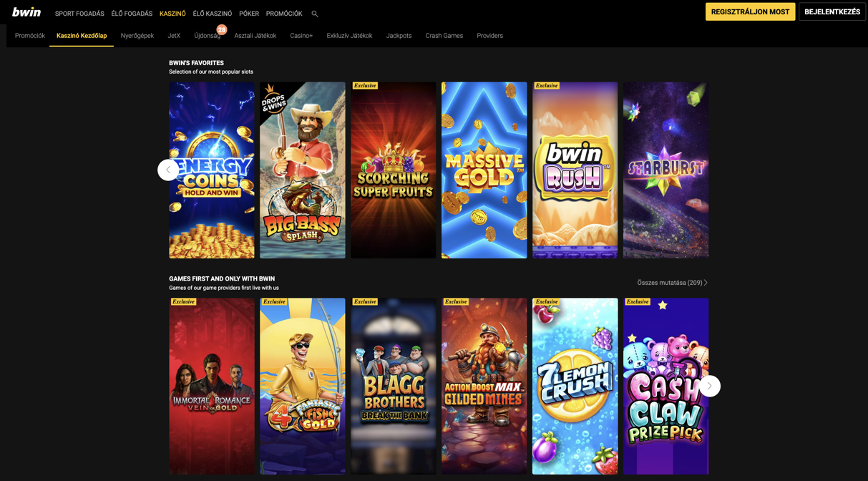
Task: Click the Újdonság badge showing 28
Action: (222, 30)
